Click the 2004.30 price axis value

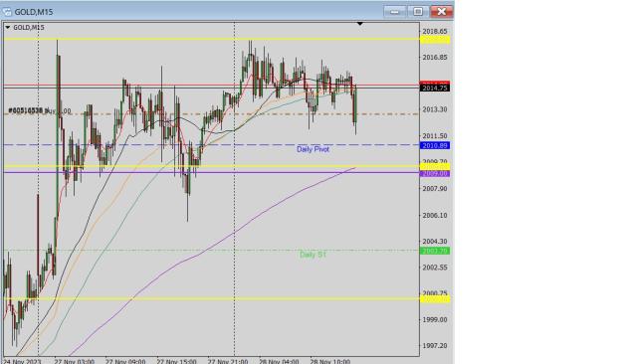coord(435,242)
